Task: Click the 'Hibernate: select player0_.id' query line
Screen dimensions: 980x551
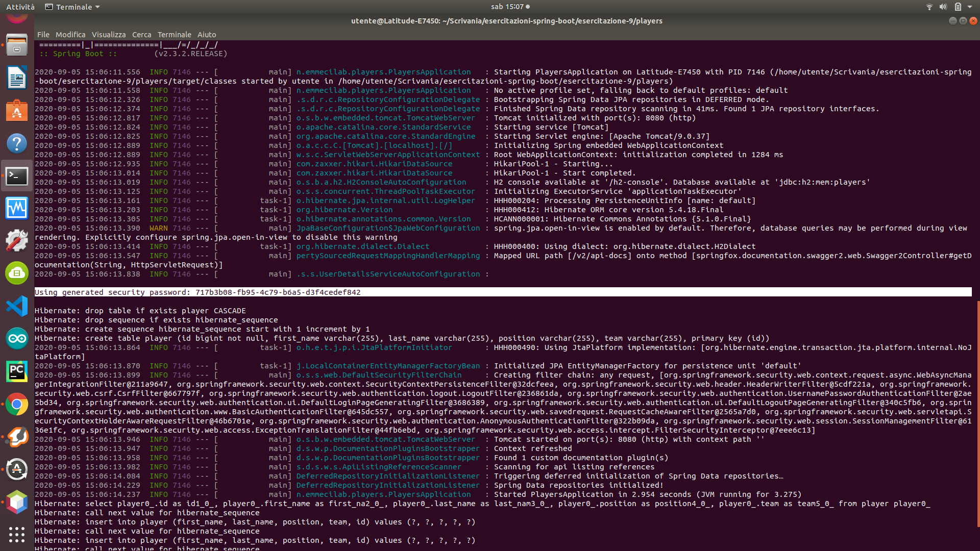Action: coord(482,504)
